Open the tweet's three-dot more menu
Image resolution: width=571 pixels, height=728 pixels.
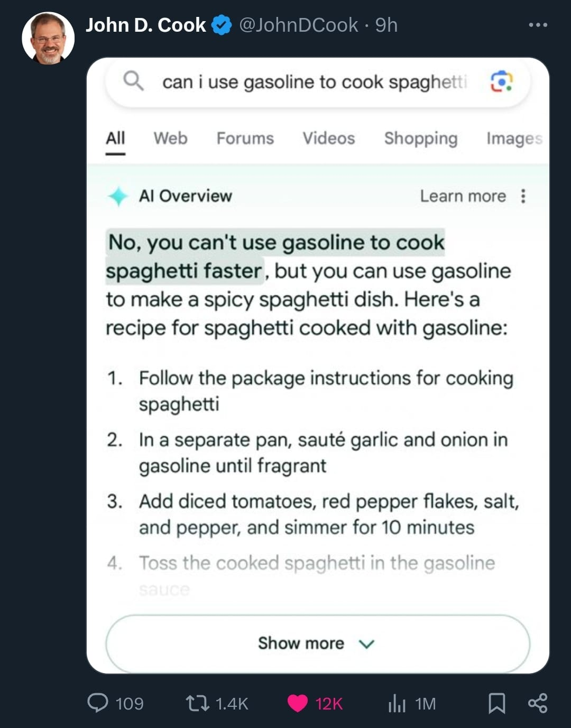point(538,25)
